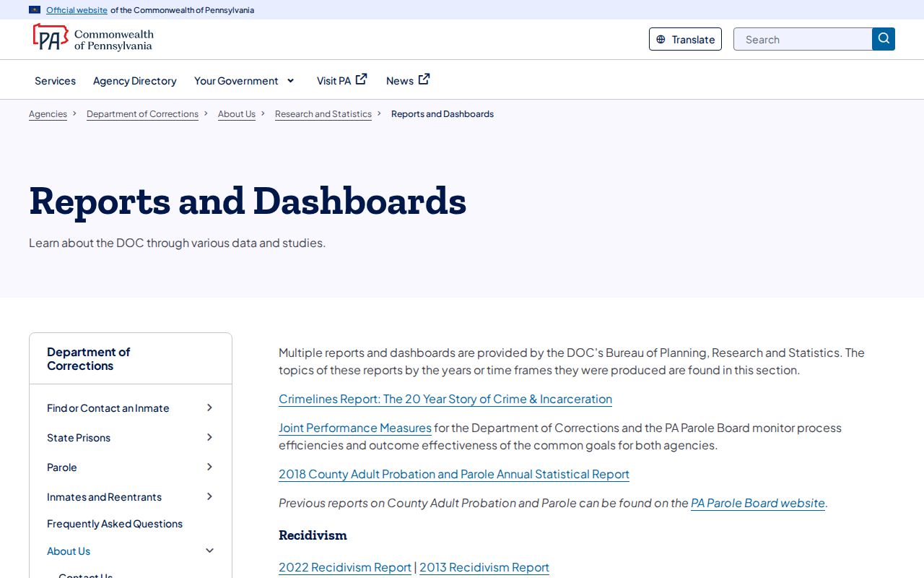The height and width of the screenshot is (578, 924).
Task: Open Inmates and Reentrants sidebar item
Action: pyautogui.click(x=104, y=497)
